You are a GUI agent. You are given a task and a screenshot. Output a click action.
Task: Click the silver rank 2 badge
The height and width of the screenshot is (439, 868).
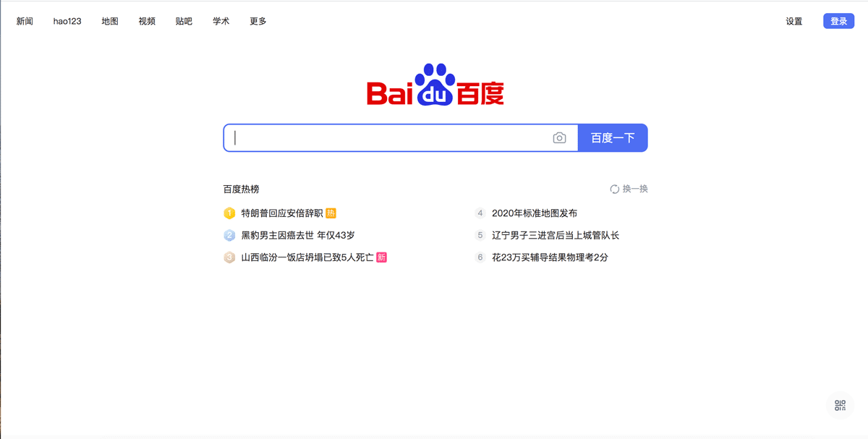(x=229, y=235)
